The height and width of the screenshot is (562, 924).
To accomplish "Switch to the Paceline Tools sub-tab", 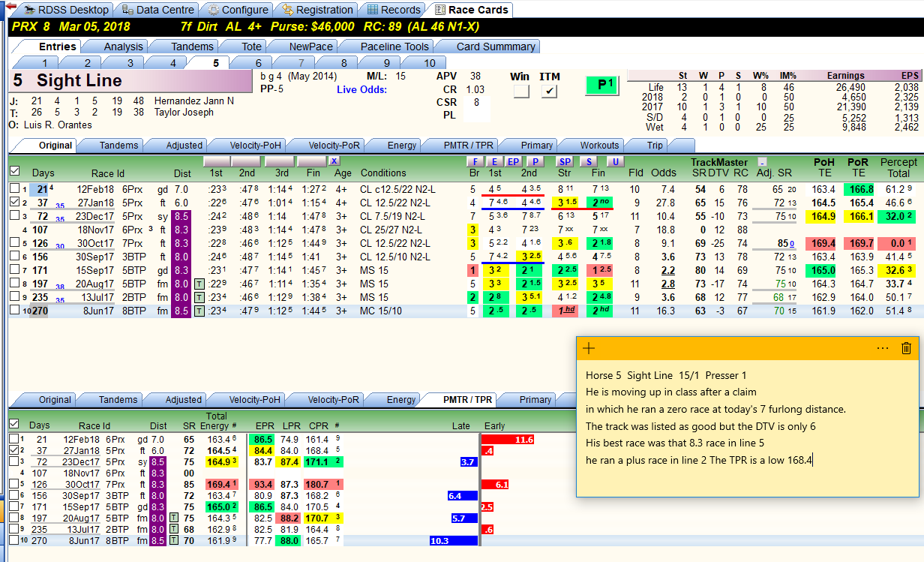I will [394, 47].
